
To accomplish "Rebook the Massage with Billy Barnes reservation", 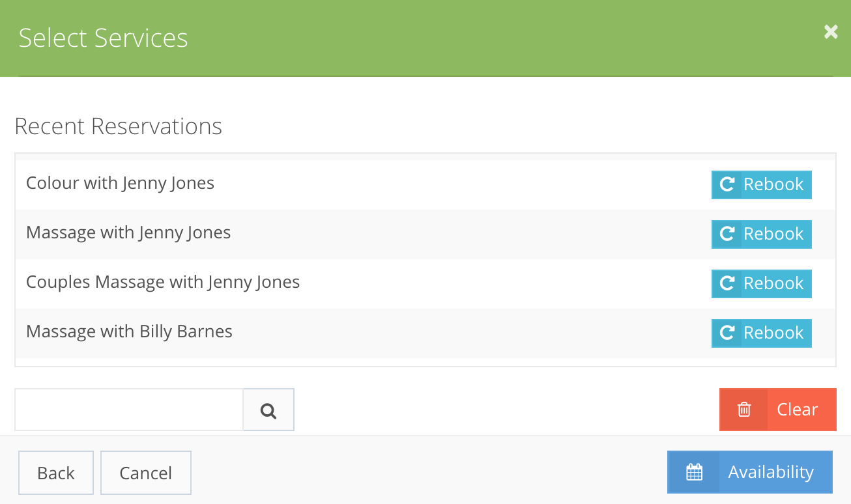I will tap(761, 333).
